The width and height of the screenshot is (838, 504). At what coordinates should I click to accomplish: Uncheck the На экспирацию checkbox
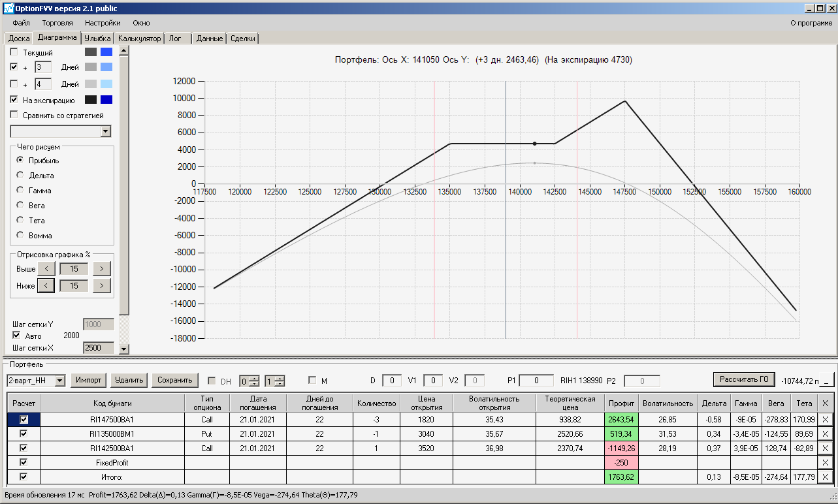[x=14, y=100]
